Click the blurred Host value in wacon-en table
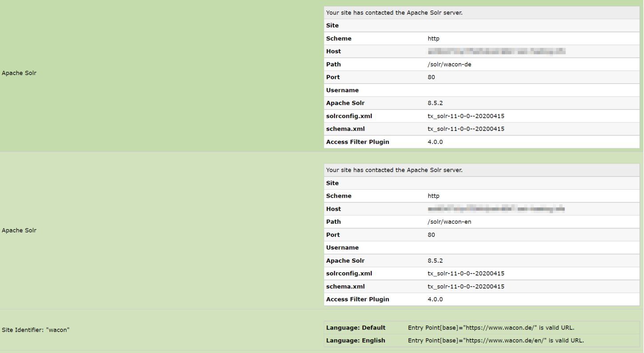Viewport: 644px width, 353px height. click(x=496, y=209)
